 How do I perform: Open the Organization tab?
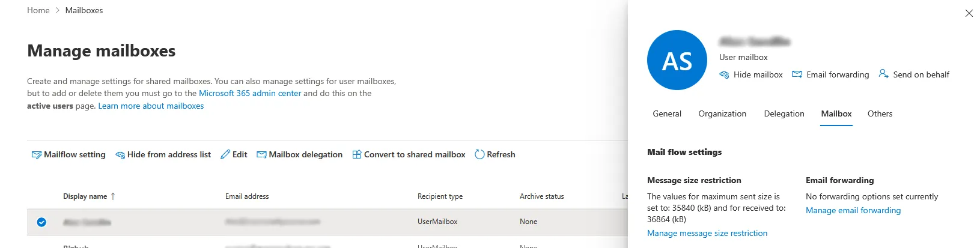pos(722,114)
